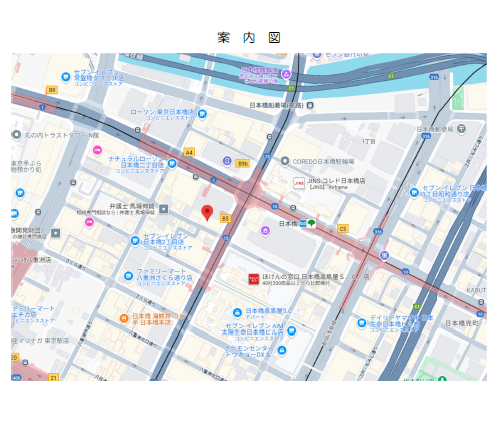Click the purple shop icon below B5
This screenshot has width=501, height=425.
(x=265, y=230)
